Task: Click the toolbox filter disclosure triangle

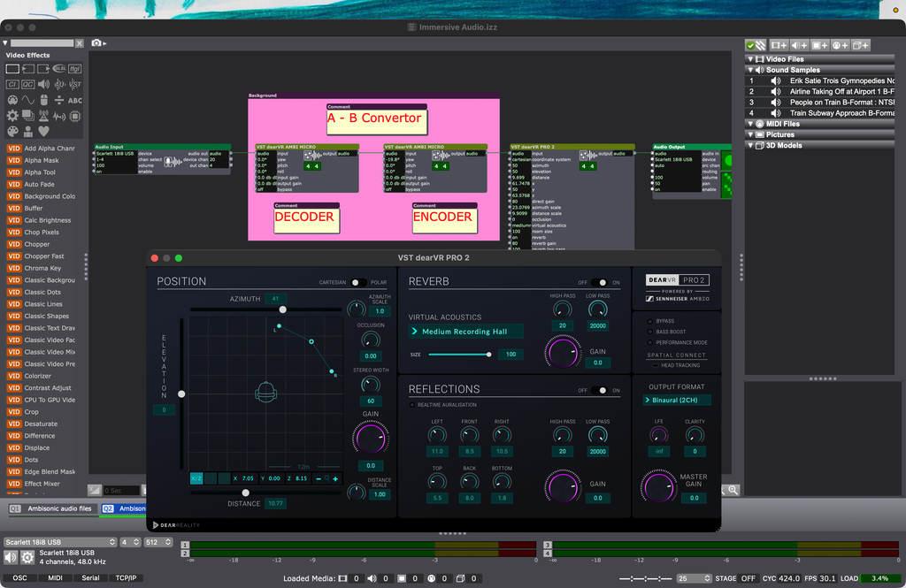Action: click(x=5, y=43)
